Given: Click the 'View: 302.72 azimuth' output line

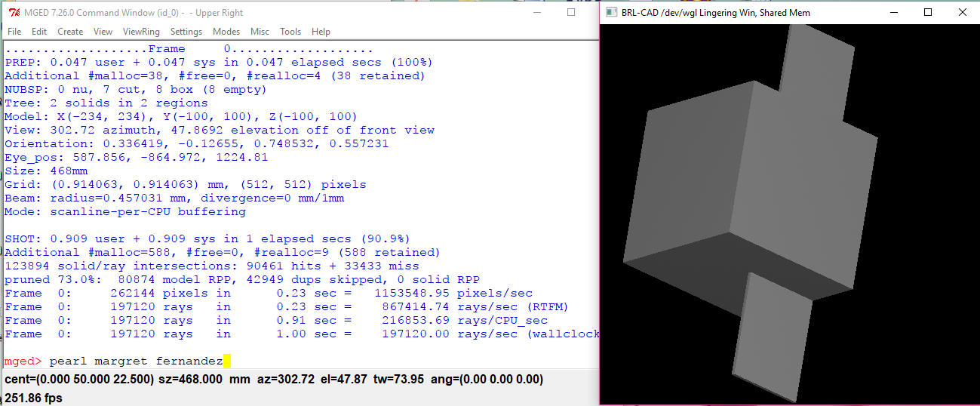Looking at the screenshot, I should [220, 130].
